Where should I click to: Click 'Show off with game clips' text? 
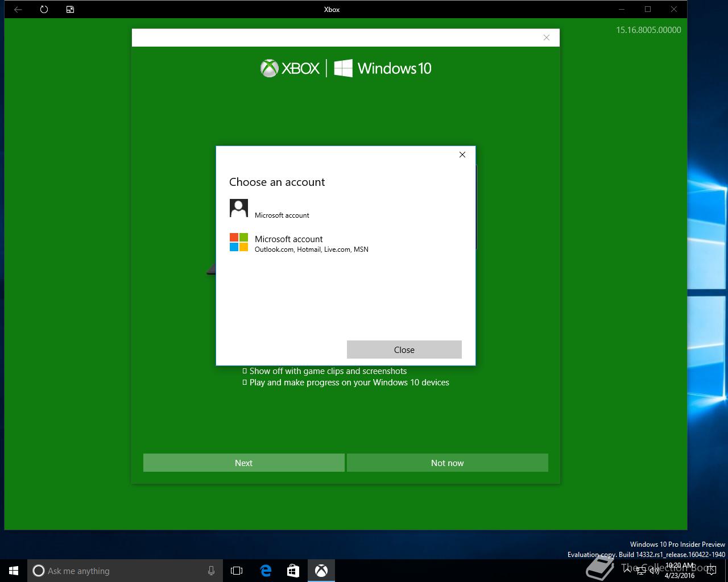coord(328,371)
